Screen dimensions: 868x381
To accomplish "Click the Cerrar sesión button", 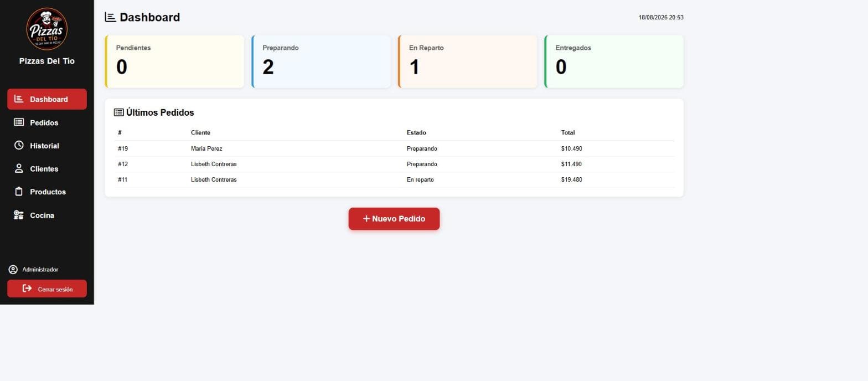I will [47, 289].
